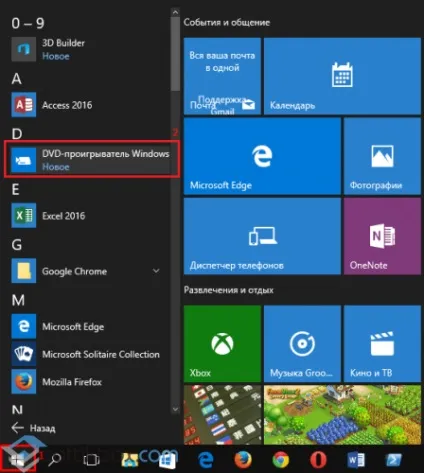Open the green Xbox tile

pyautogui.click(x=222, y=344)
